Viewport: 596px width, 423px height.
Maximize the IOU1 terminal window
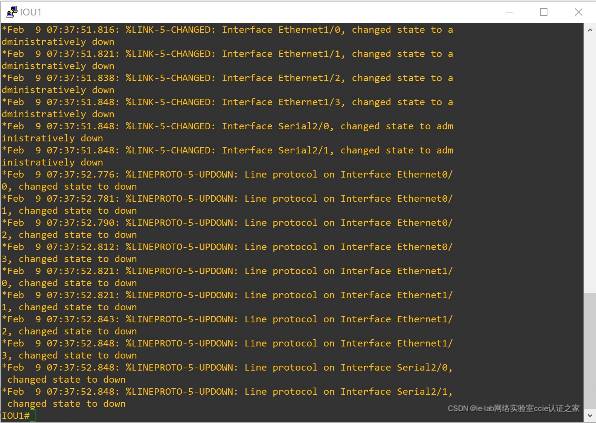[544, 12]
